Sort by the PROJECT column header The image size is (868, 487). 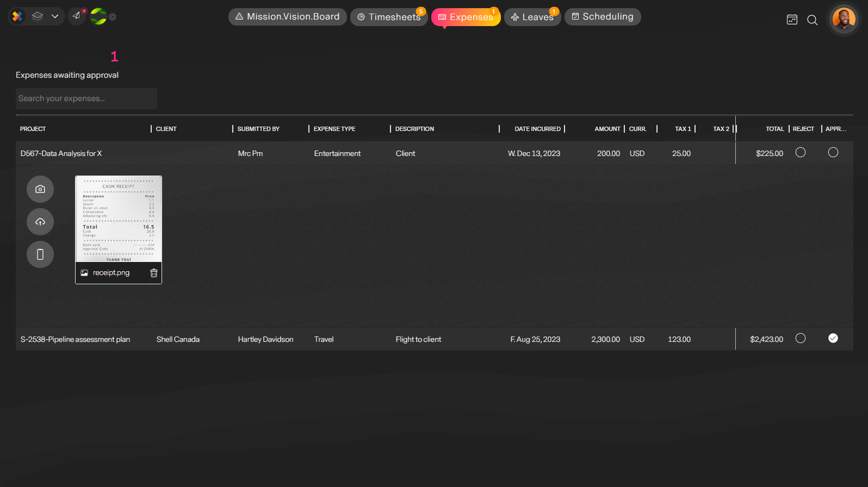33,129
